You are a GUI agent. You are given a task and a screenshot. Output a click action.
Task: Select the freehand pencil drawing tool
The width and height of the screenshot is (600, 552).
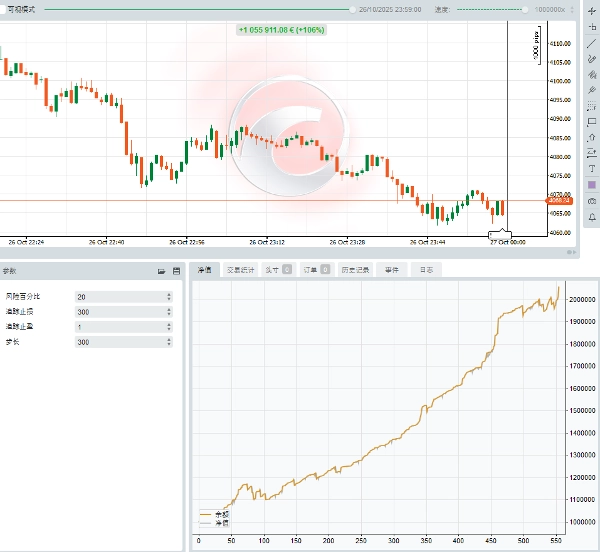(x=592, y=59)
